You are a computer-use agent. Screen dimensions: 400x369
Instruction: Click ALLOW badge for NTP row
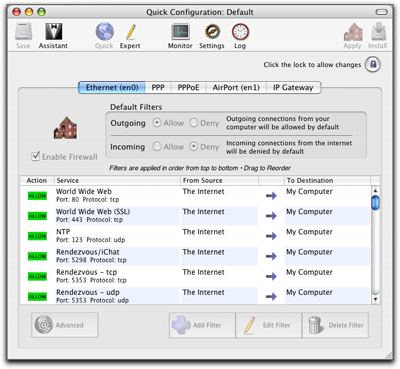[37, 236]
